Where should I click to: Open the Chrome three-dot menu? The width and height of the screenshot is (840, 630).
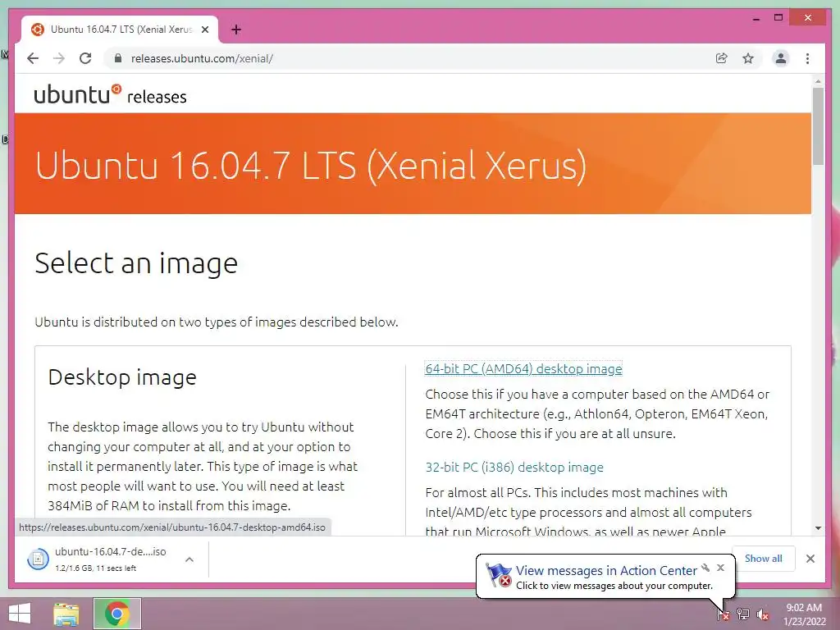[x=807, y=58]
